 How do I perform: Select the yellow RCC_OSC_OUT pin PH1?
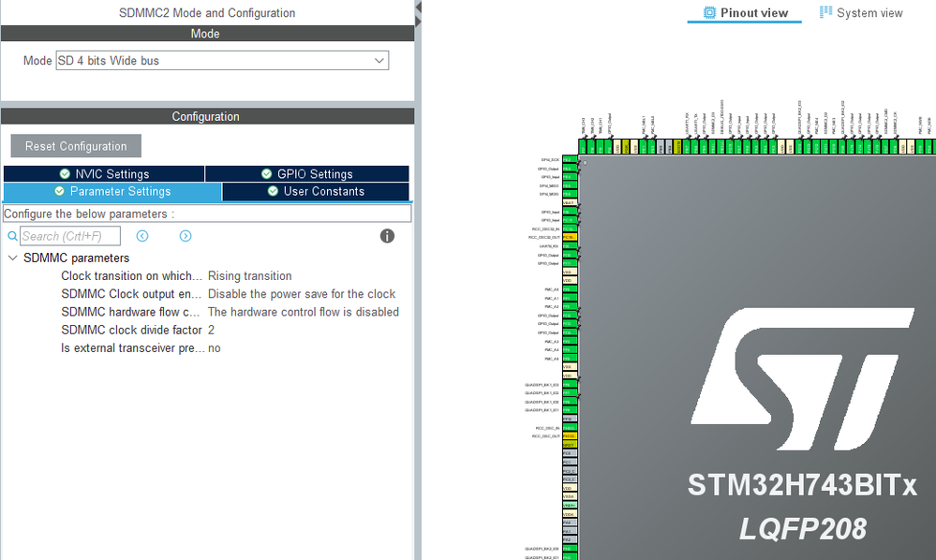coord(570,436)
